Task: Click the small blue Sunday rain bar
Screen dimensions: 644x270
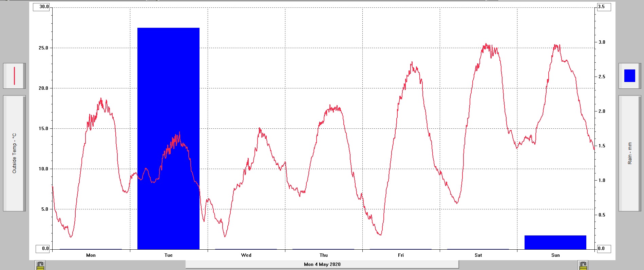Action: pos(555,242)
